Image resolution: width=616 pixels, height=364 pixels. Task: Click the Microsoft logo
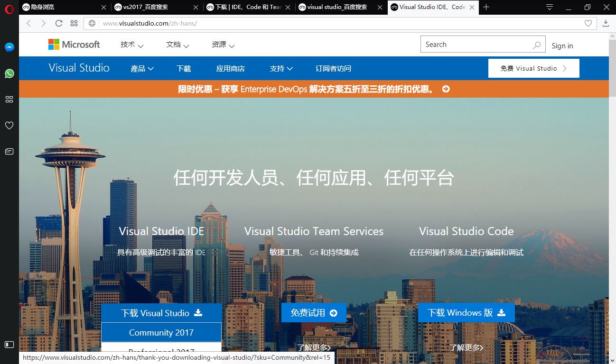pyautogui.click(x=74, y=45)
